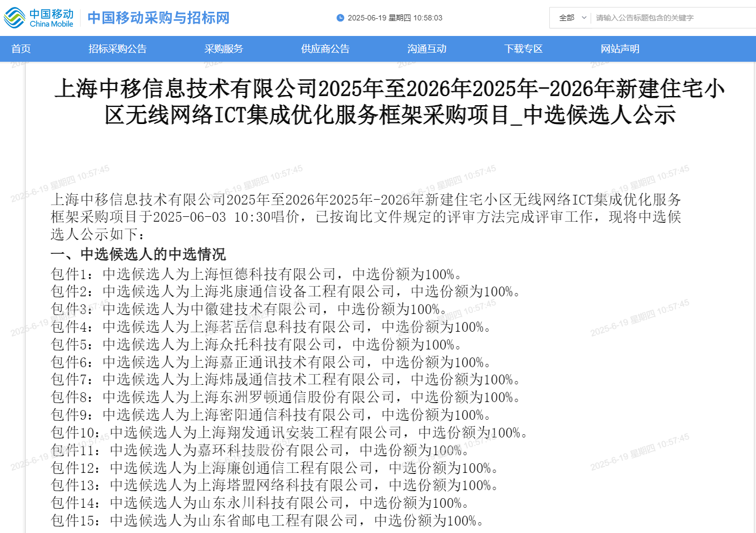756x533 pixels.
Task: Click the 包件11 line naming 嘉环科技股份有限公司
Action: click(260, 450)
